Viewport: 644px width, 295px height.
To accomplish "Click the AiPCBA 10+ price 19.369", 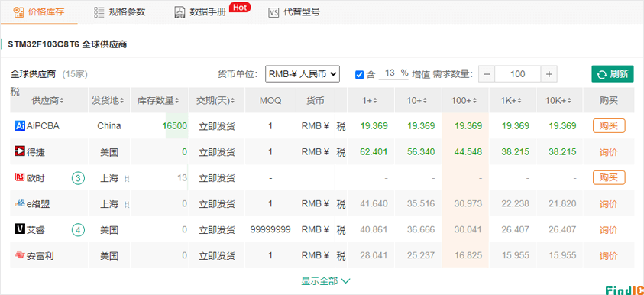I will (421, 126).
